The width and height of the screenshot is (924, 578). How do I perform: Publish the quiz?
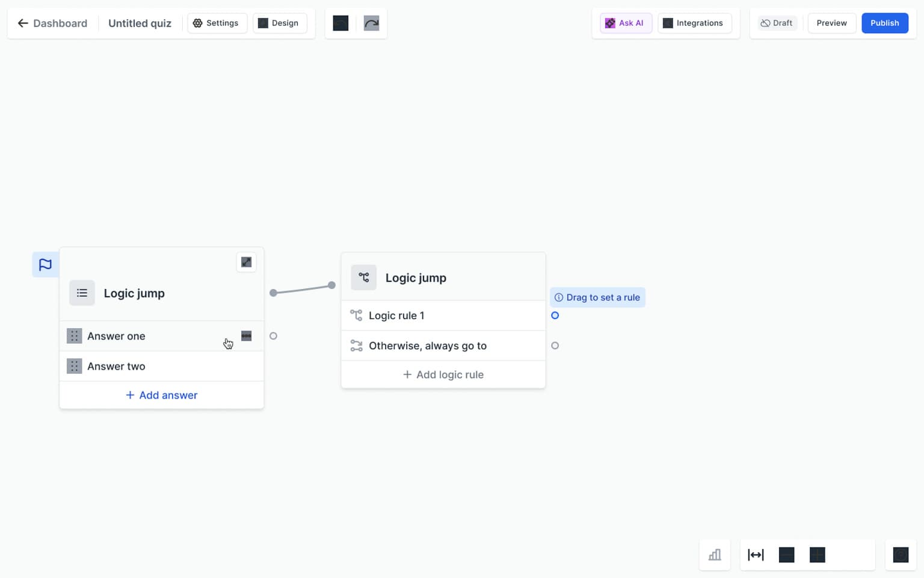pos(884,23)
